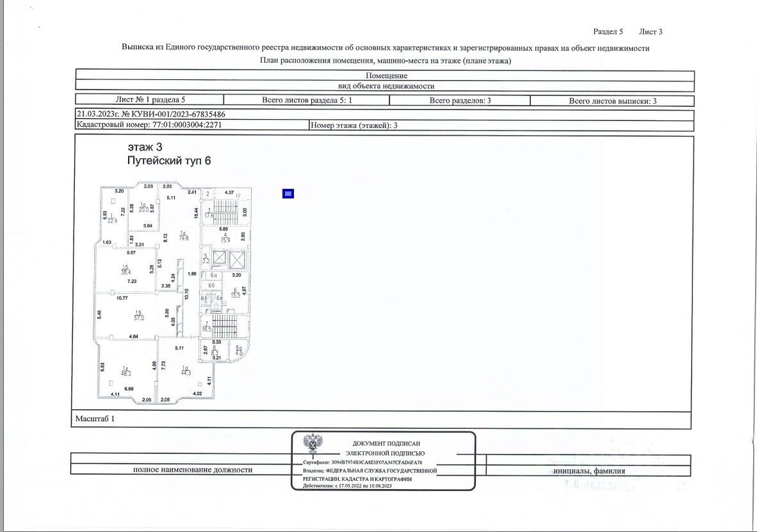Click the "Раздел 5" header text

[608, 31]
